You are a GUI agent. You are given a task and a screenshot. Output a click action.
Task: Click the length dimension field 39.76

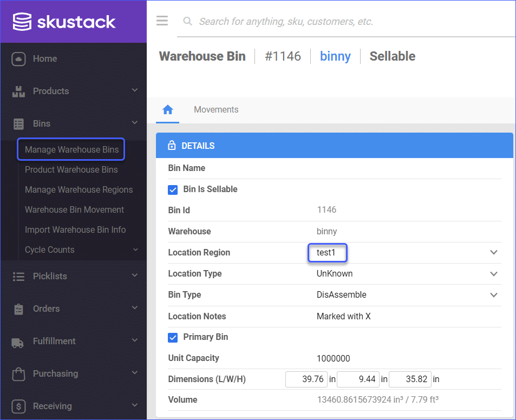(306, 379)
